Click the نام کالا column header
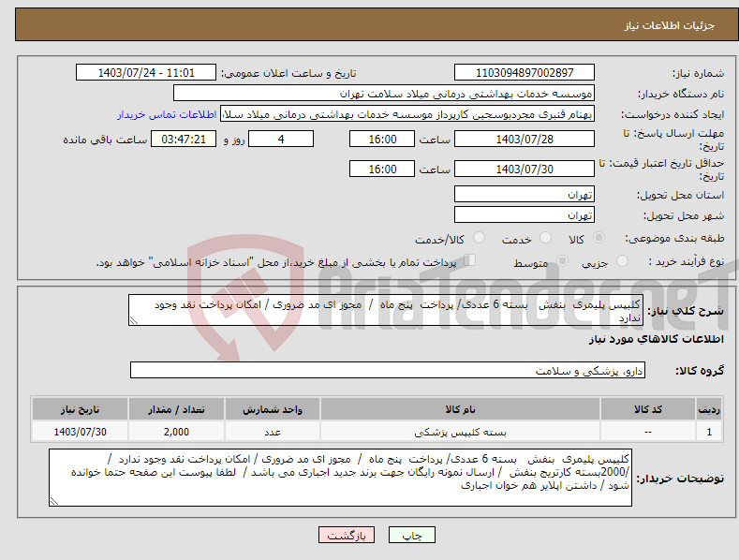Viewport: 739px width, 560px height. click(460, 409)
